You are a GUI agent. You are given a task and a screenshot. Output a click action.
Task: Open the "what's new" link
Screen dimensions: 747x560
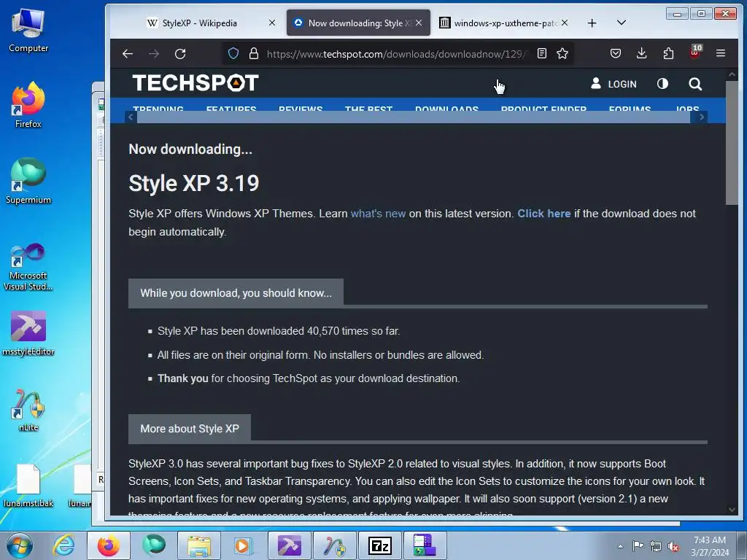(x=379, y=214)
